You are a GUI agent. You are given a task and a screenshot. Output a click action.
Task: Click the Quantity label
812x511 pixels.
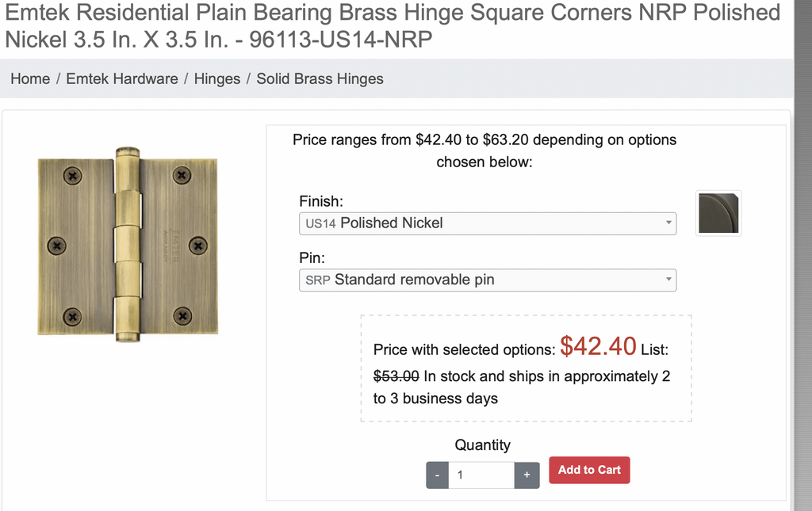click(x=482, y=444)
